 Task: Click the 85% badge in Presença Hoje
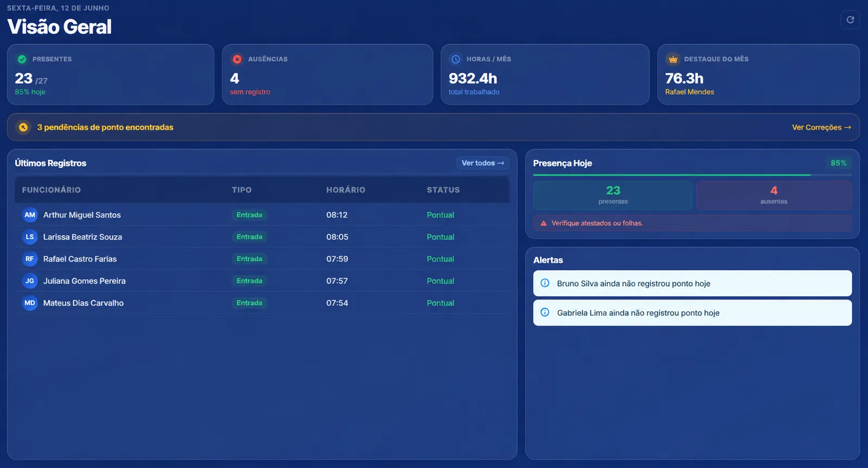pyautogui.click(x=839, y=163)
